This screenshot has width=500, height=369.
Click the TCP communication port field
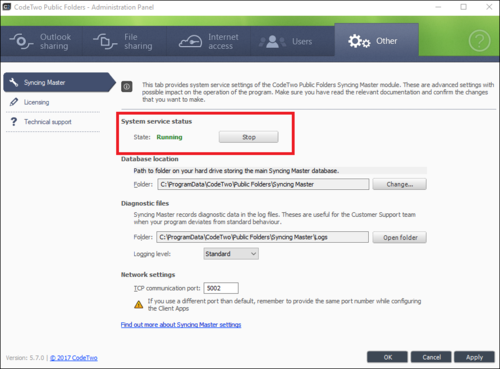[221, 288]
